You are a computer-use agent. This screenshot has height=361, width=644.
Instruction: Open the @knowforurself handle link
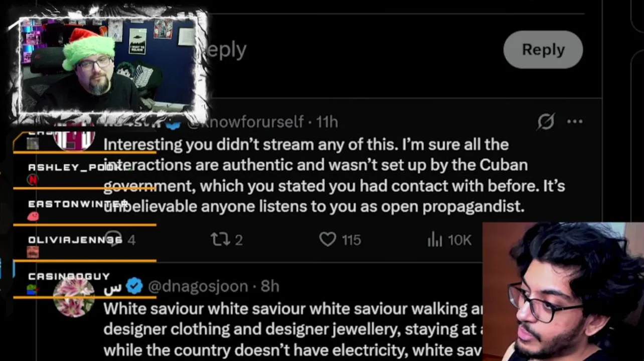pos(245,122)
